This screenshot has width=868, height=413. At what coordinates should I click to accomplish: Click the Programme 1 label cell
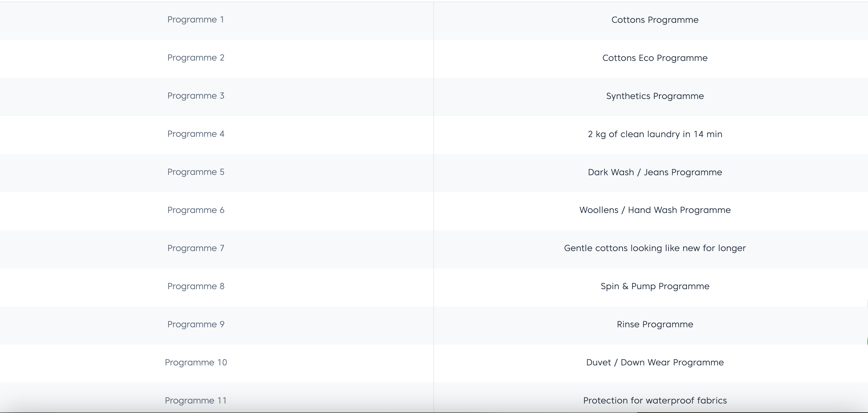[196, 20]
